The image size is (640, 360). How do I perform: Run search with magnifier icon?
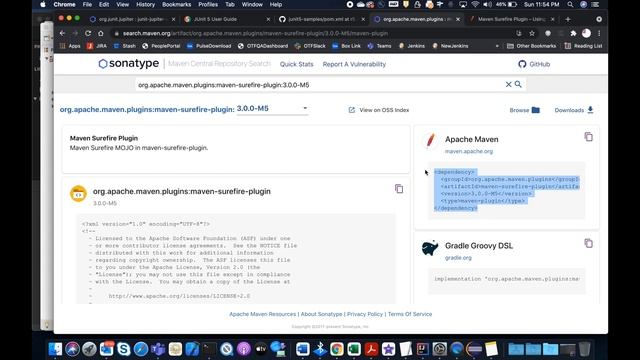tap(518, 84)
